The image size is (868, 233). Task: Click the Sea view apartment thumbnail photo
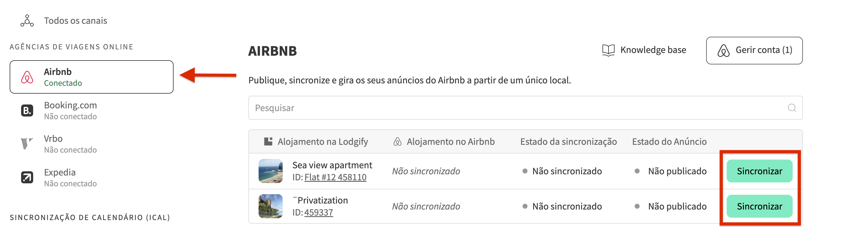tap(272, 171)
